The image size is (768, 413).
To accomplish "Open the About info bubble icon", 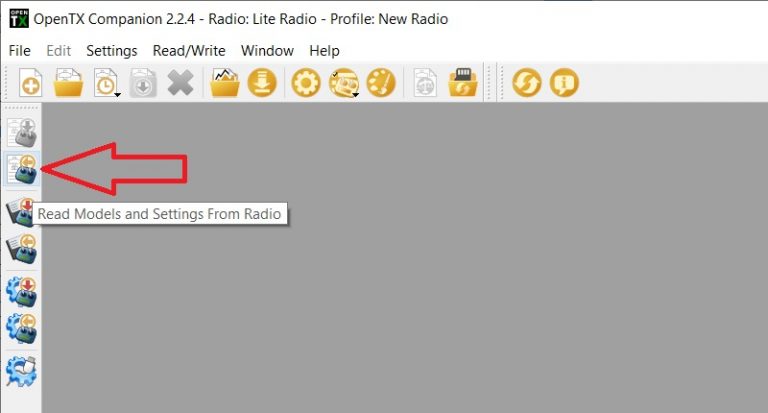I will (x=564, y=83).
